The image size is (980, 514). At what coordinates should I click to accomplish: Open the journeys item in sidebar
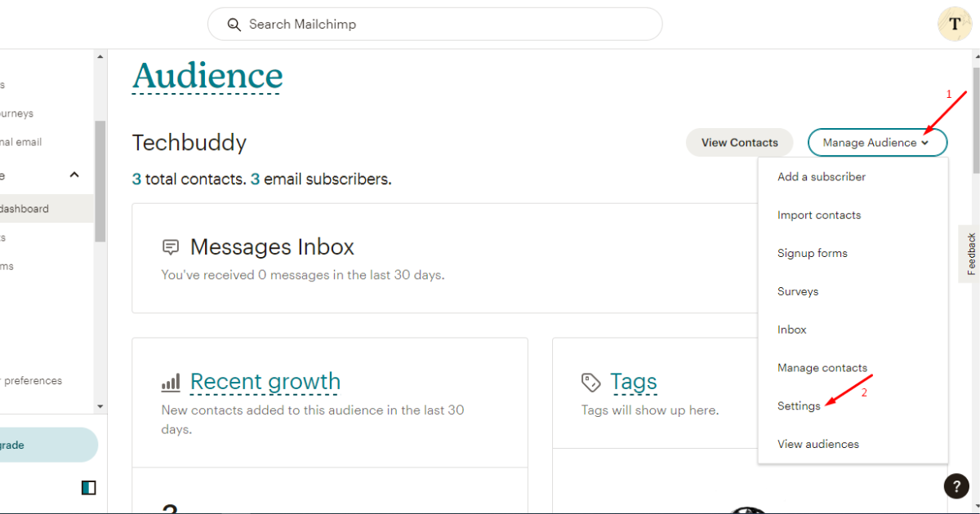coord(16,113)
